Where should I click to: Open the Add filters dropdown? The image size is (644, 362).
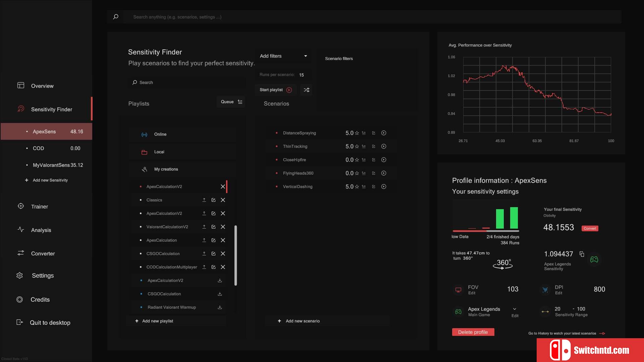(283, 56)
